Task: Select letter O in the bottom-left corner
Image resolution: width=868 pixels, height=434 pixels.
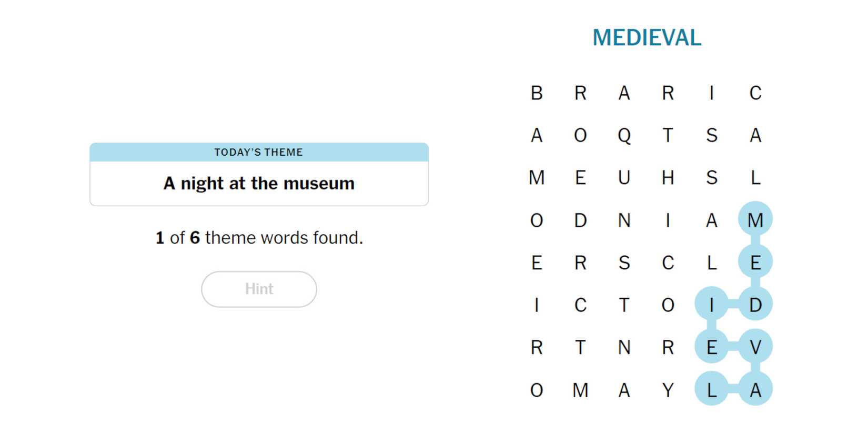Action: click(537, 390)
